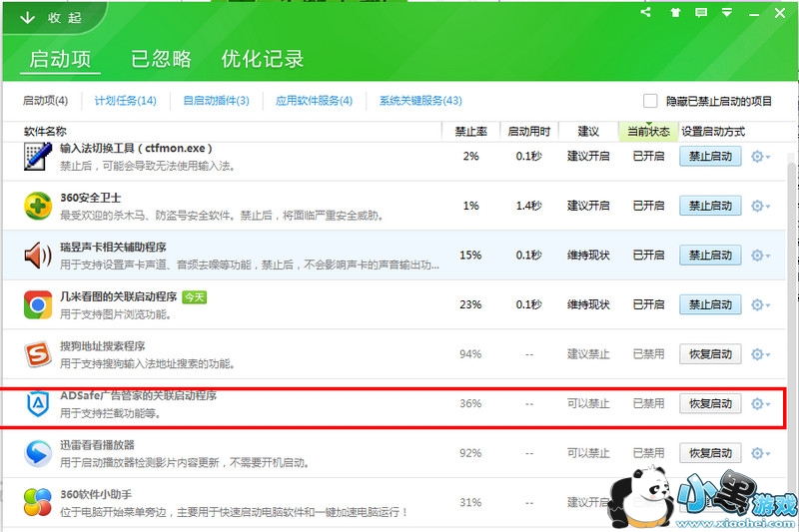This screenshot has height=532, width=799.
Task: Switch to the 启动项 main tab
Action: 60,59
